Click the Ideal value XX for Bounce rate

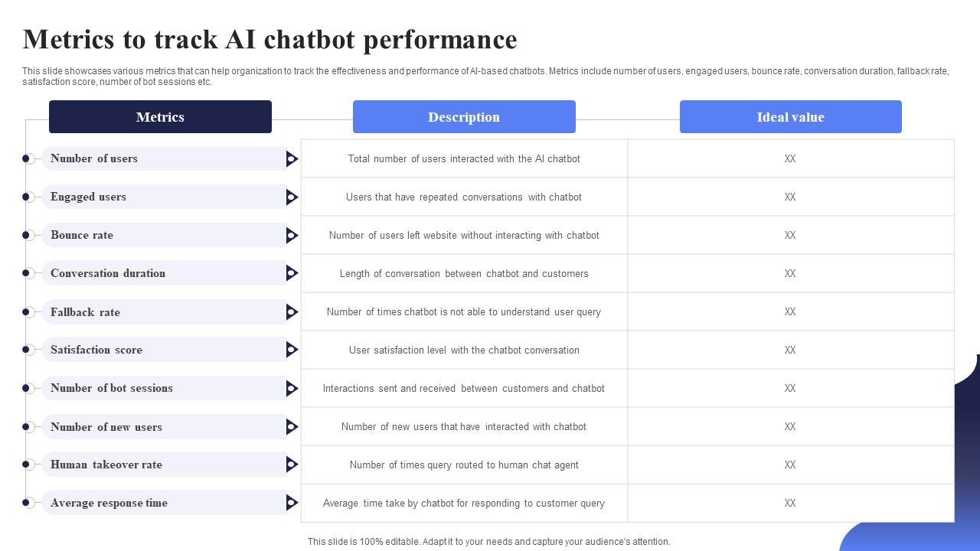(x=790, y=235)
